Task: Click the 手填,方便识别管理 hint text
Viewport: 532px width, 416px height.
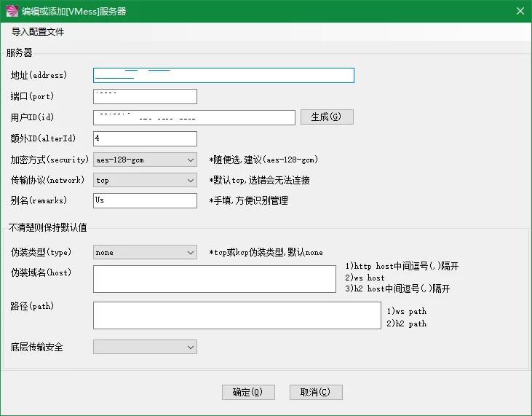Action: (249, 200)
